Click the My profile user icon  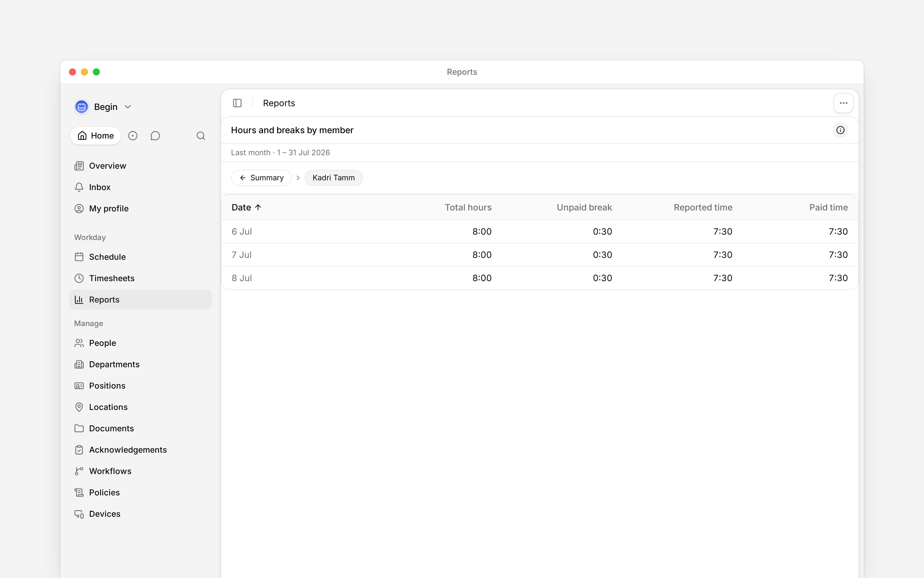click(x=79, y=209)
